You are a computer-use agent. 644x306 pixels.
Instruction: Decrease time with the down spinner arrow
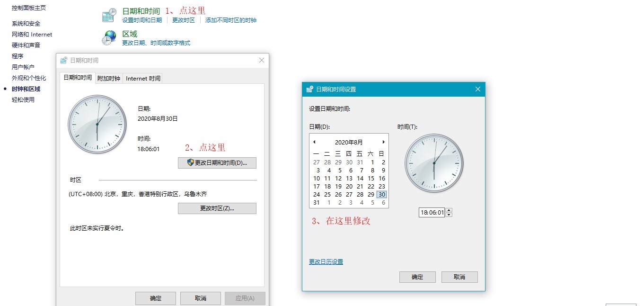point(449,215)
